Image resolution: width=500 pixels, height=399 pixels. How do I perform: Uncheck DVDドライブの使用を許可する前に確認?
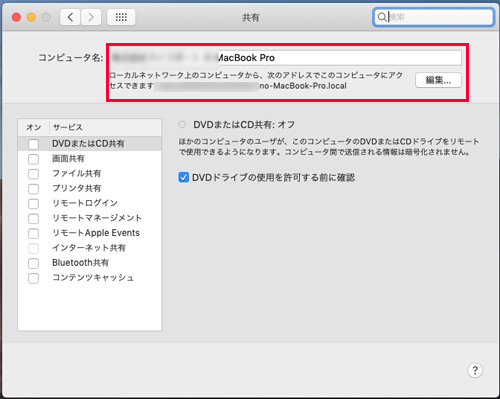coord(183,177)
